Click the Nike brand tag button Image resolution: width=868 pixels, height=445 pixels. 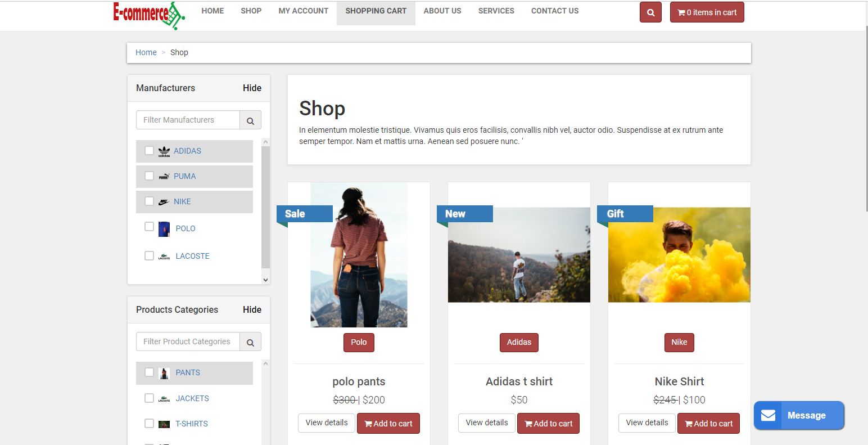pos(679,342)
